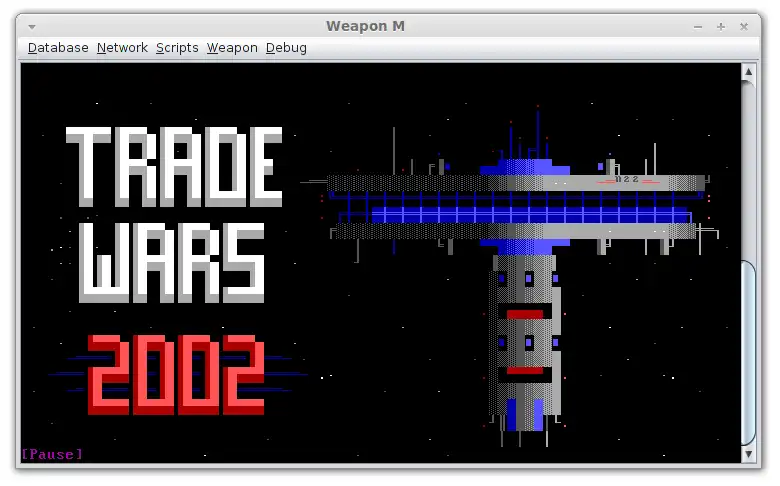The width and height of the screenshot is (780, 486).
Task: Click the [Pause] prompt text
Action: coord(52,454)
